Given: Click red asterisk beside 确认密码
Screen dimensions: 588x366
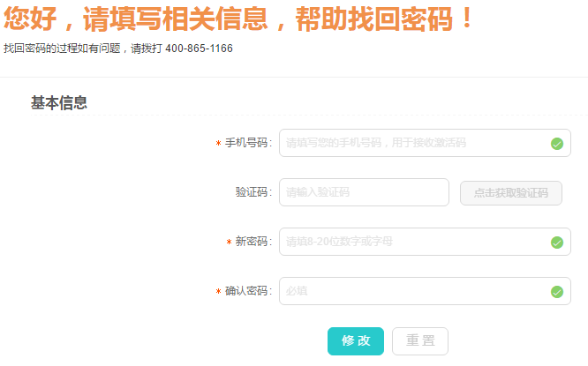Looking at the screenshot, I should pyautogui.click(x=218, y=291).
